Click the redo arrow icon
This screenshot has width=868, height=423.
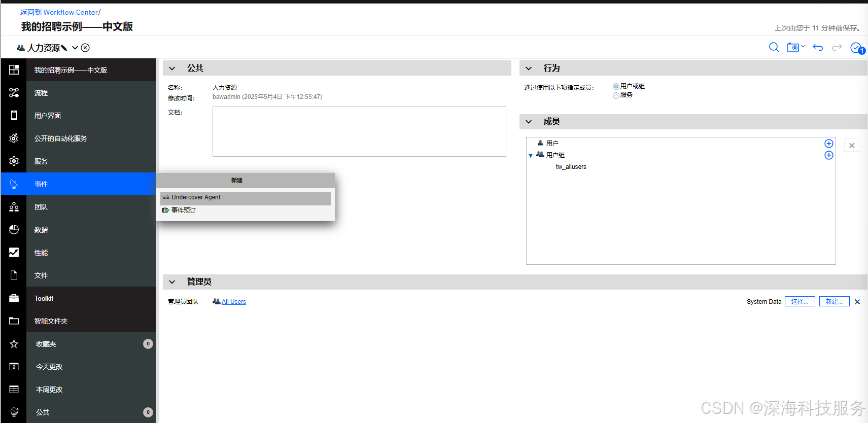click(x=837, y=48)
